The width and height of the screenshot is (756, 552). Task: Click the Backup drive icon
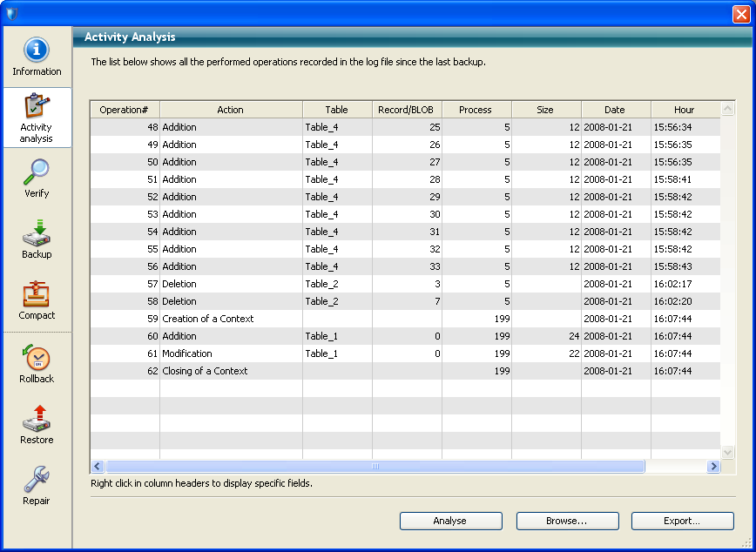coord(37,232)
